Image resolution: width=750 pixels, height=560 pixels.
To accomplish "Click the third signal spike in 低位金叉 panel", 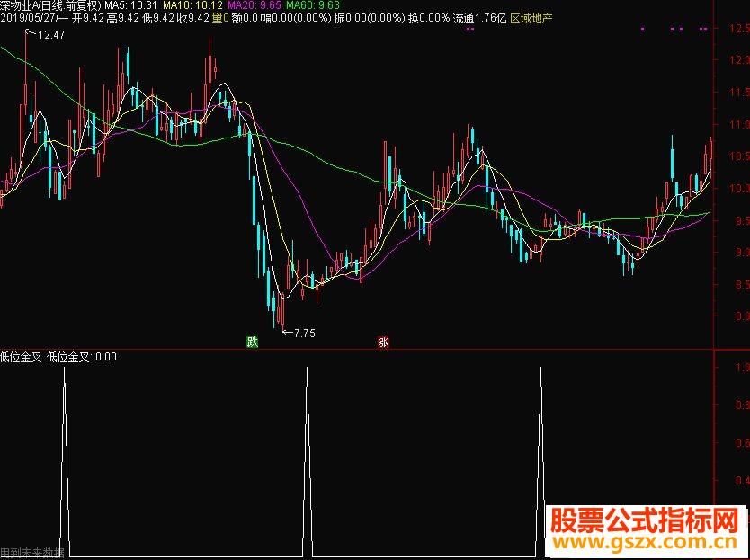I will 541,461.
